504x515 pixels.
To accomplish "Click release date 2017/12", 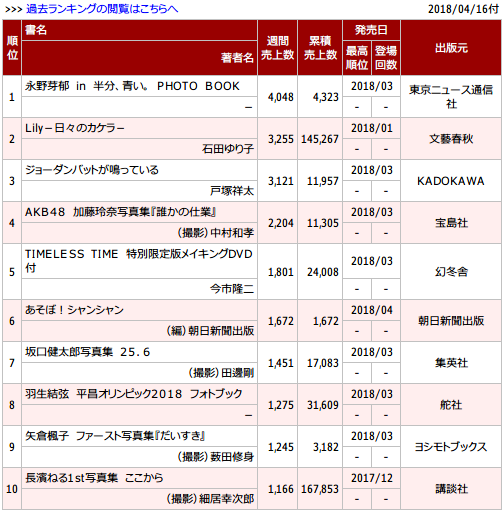I will pyautogui.click(x=372, y=478).
